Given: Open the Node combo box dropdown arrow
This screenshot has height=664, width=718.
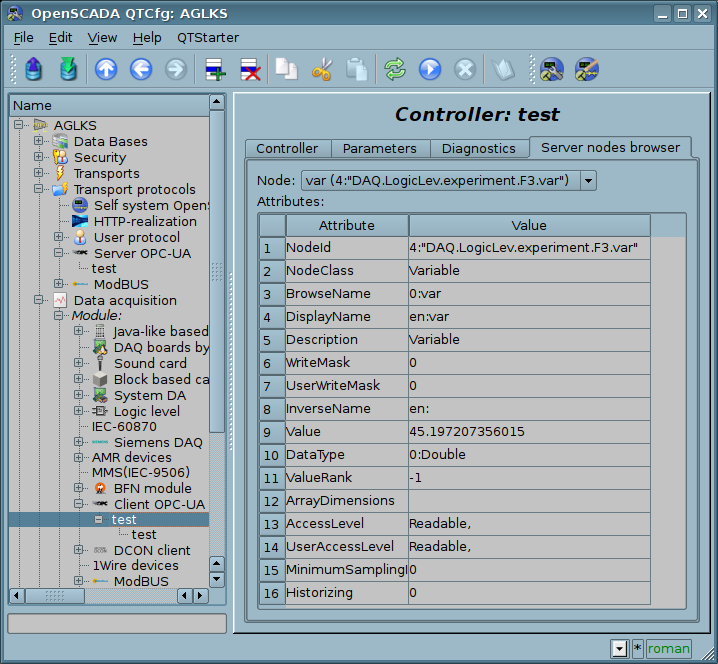Looking at the screenshot, I should point(588,180).
